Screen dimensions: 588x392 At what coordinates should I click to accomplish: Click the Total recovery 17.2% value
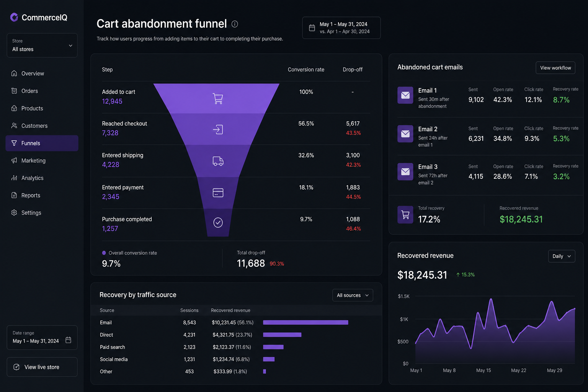pyautogui.click(x=429, y=219)
